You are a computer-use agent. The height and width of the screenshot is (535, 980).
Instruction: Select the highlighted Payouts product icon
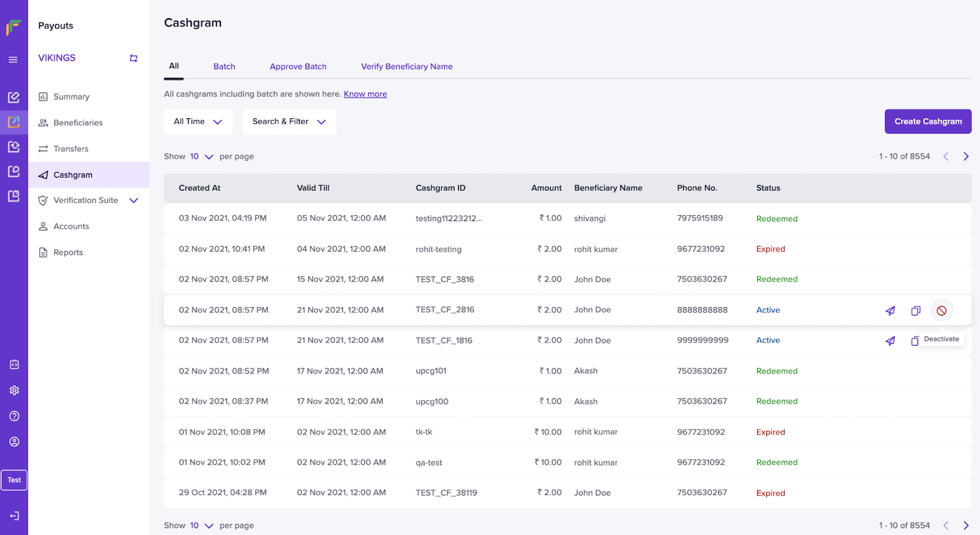(x=13, y=122)
